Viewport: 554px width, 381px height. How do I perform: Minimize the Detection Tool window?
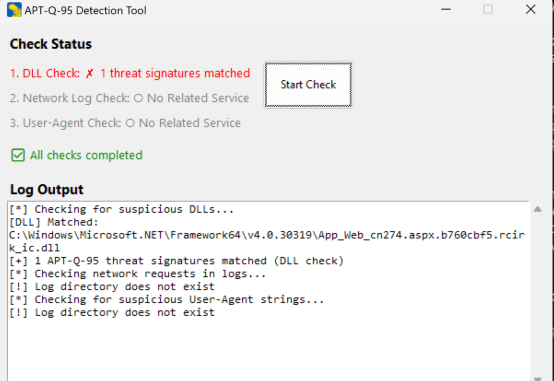(x=446, y=10)
